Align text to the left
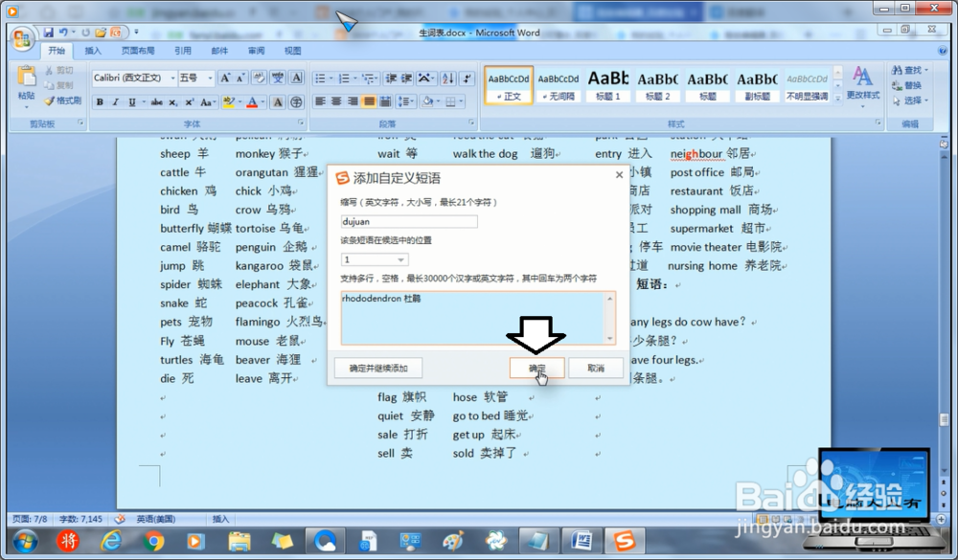This screenshot has height=560, width=958. [x=320, y=101]
